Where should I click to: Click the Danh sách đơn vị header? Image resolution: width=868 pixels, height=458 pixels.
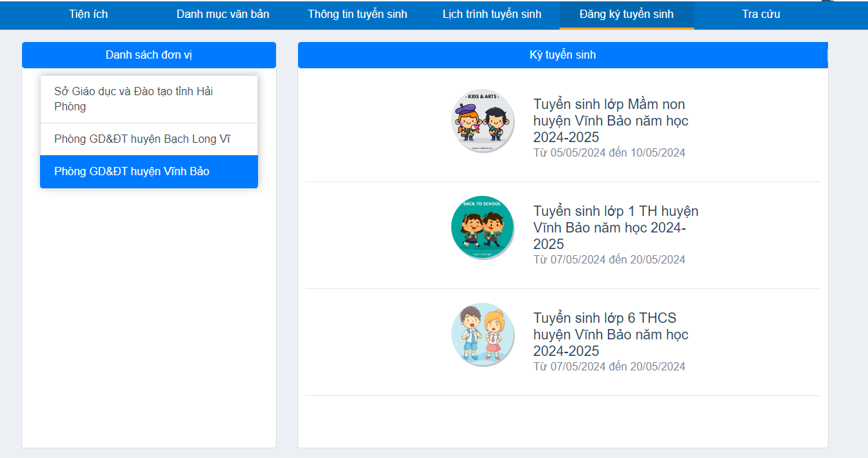click(148, 55)
